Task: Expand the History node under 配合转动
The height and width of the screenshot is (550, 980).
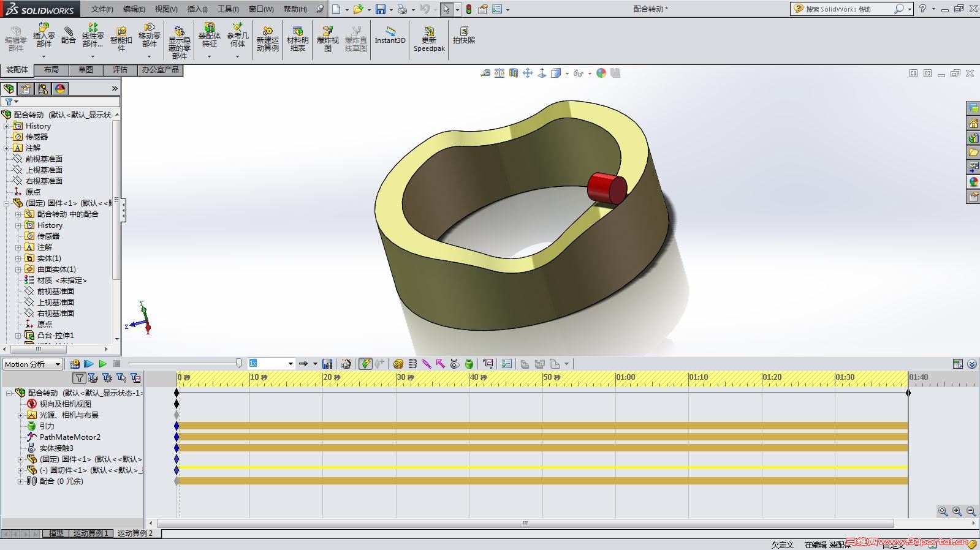Action: pyautogui.click(x=7, y=126)
